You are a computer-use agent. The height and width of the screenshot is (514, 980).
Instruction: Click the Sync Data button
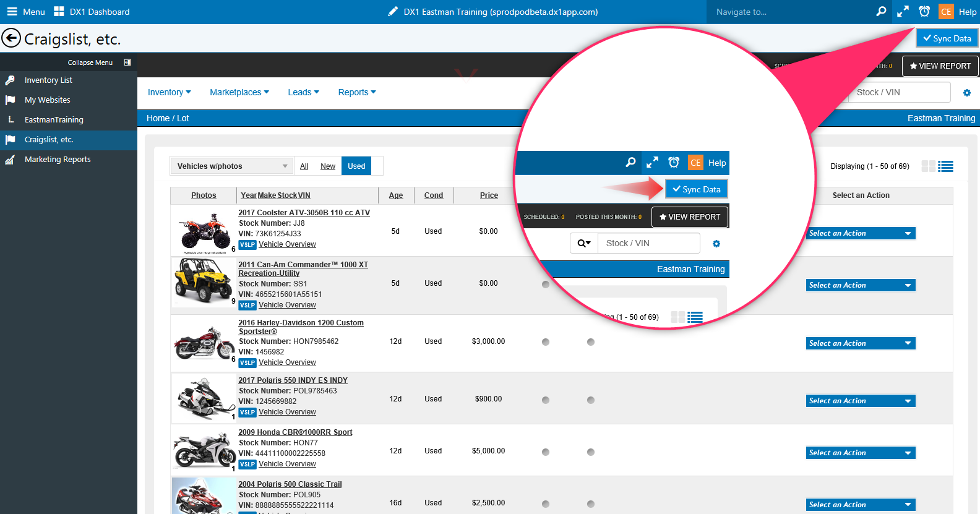click(947, 38)
